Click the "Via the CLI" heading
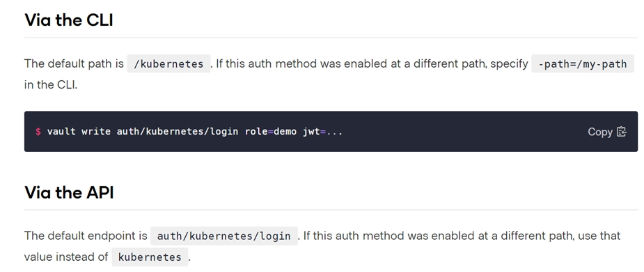The width and height of the screenshot is (644, 272). pyautogui.click(x=69, y=20)
